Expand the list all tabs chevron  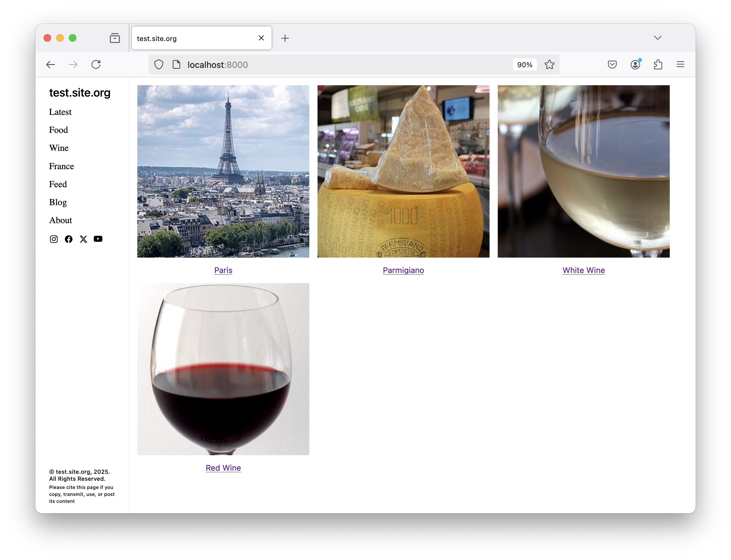pyautogui.click(x=657, y=38)
